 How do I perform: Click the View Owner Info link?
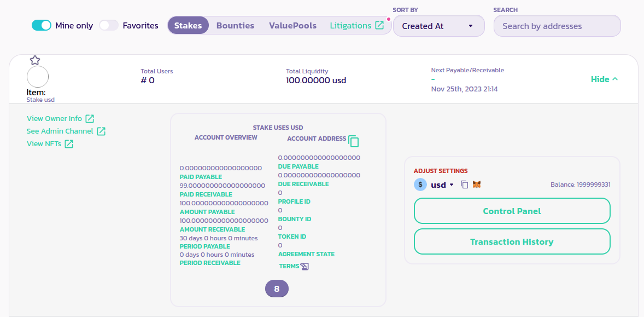55,119
